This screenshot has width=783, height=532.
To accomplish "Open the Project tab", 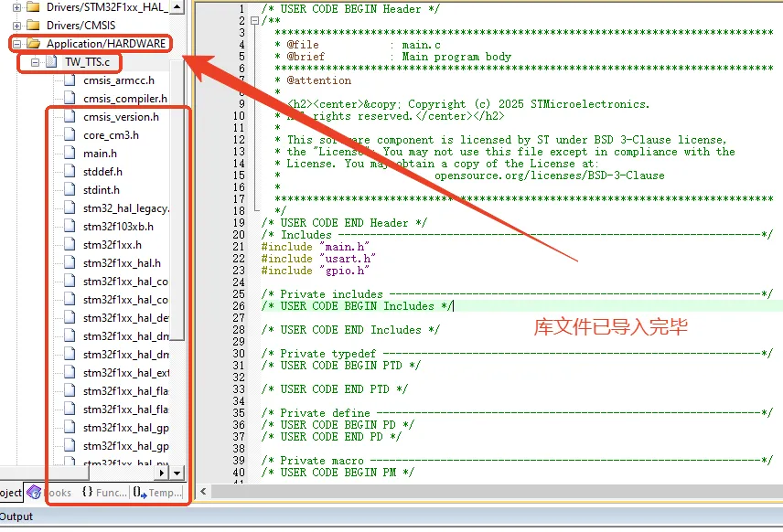I will click(10, 492).
